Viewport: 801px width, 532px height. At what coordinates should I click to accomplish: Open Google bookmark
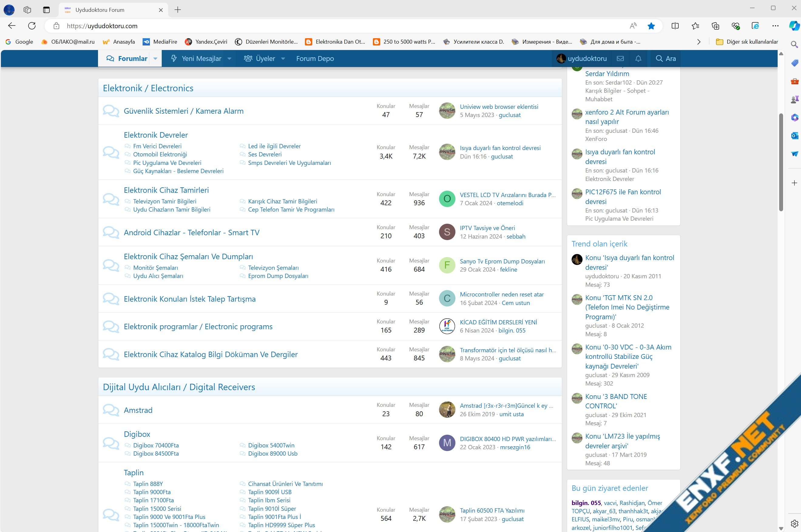coord(19,42)
